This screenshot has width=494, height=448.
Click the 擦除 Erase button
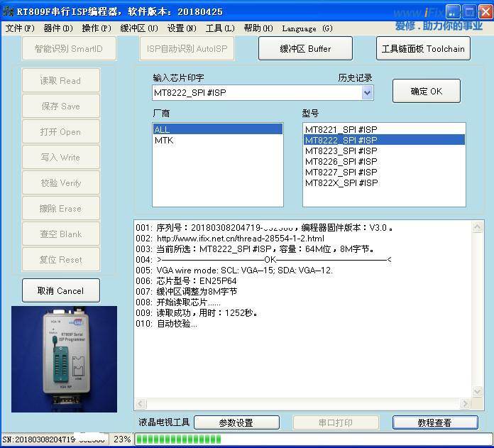click(x=61, y=208)
